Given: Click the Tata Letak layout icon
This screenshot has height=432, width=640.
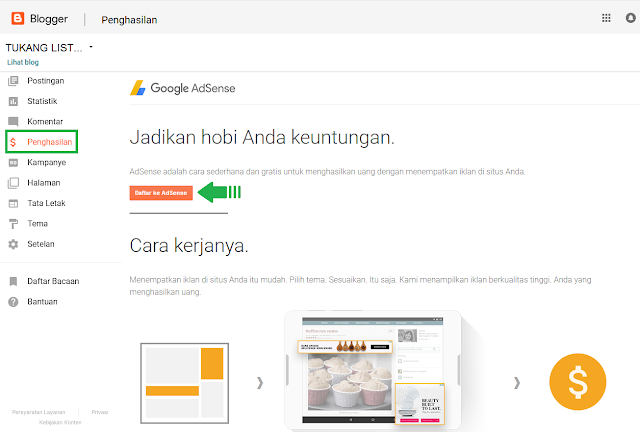Looking at the screenshot, I should (x=13, y=203).
